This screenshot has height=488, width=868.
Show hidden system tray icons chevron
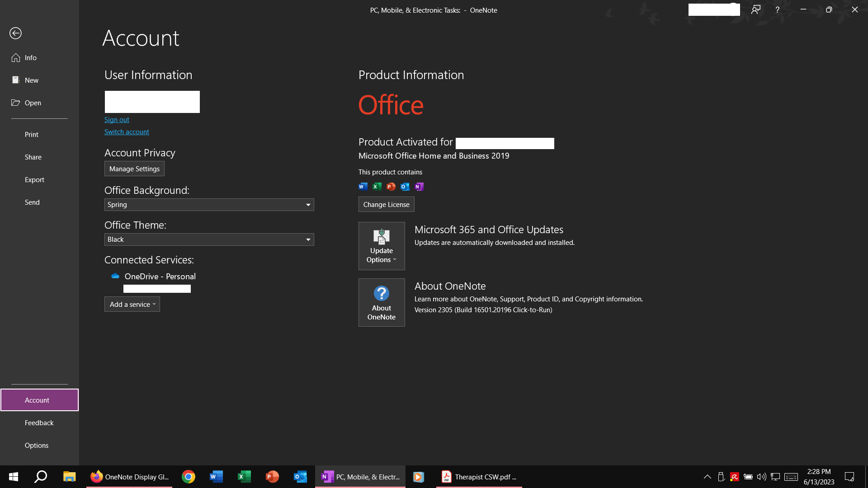708,477
